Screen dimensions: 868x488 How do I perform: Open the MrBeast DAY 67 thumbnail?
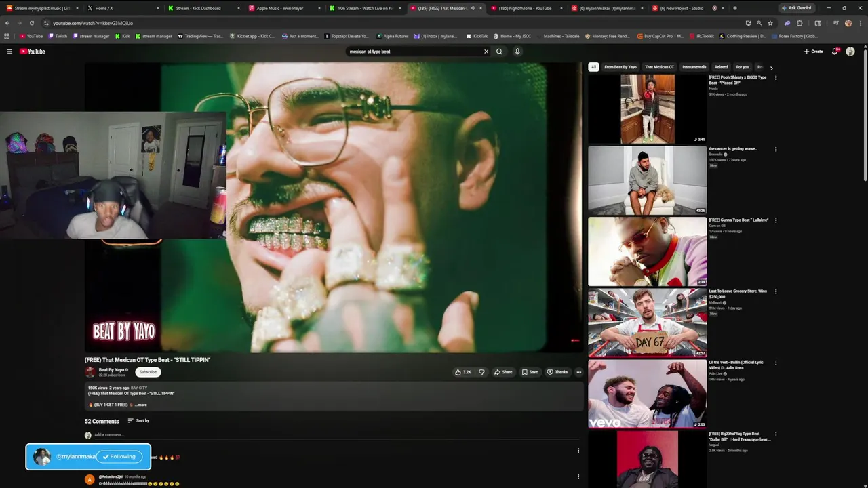coord(648,323)
